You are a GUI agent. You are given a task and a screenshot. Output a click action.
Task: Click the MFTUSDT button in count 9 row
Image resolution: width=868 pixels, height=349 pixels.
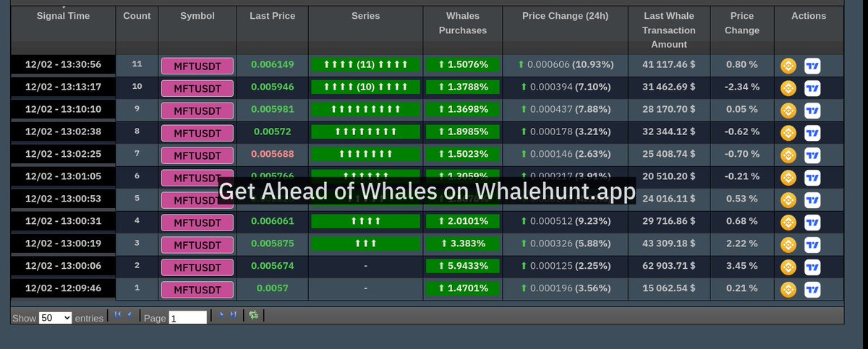197,111
